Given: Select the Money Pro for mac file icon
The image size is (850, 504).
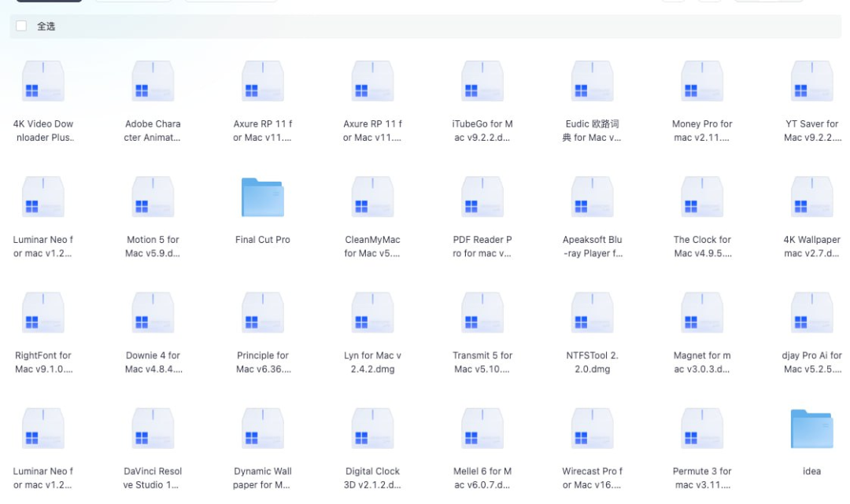Looking at the screenshot, I should (702, 82).
